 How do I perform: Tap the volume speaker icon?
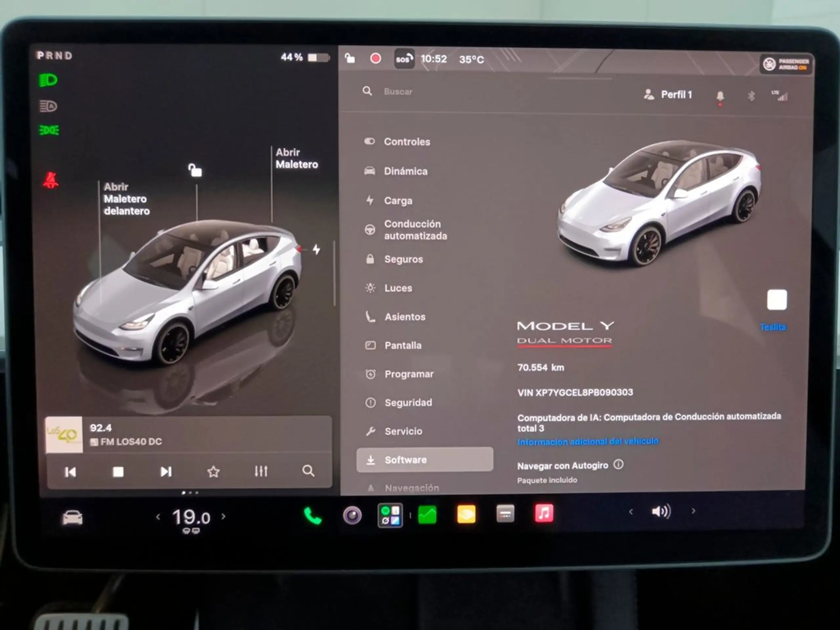pyautogui.click(x=661, y=512)
